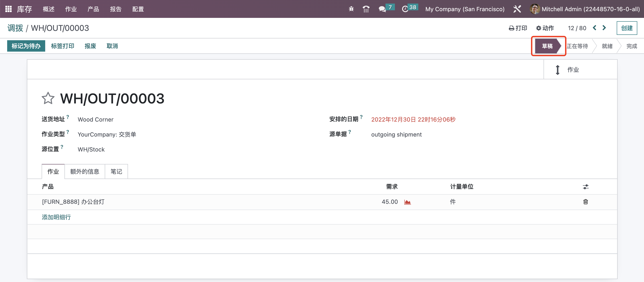Click the scheduled date 2022年12月30日 field
644x282 pixels.
point(413,119)
